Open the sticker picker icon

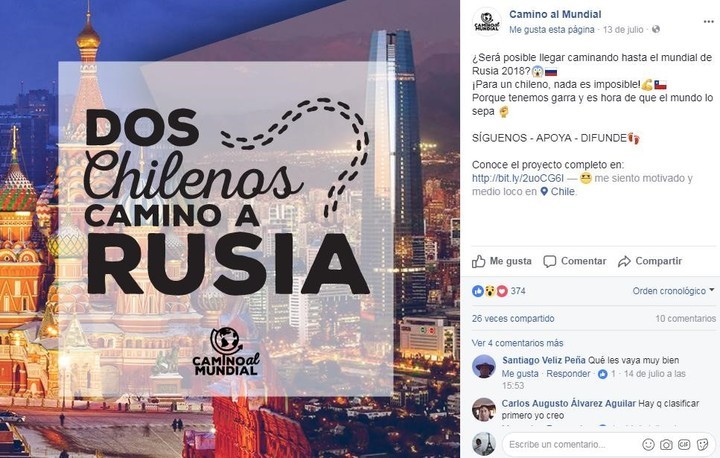click(x=702, y=444)
